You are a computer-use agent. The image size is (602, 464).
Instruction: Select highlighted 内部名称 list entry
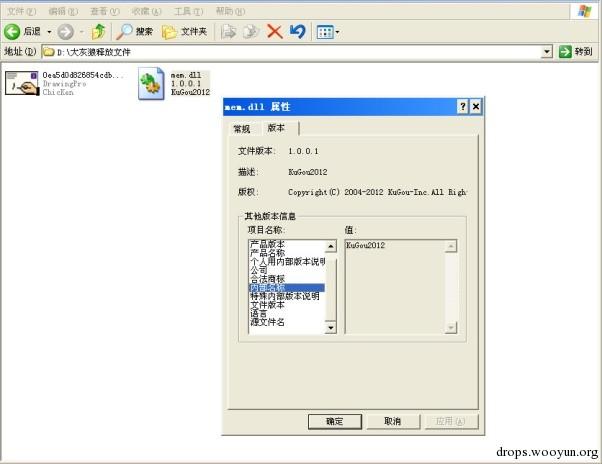click(286, 288)
